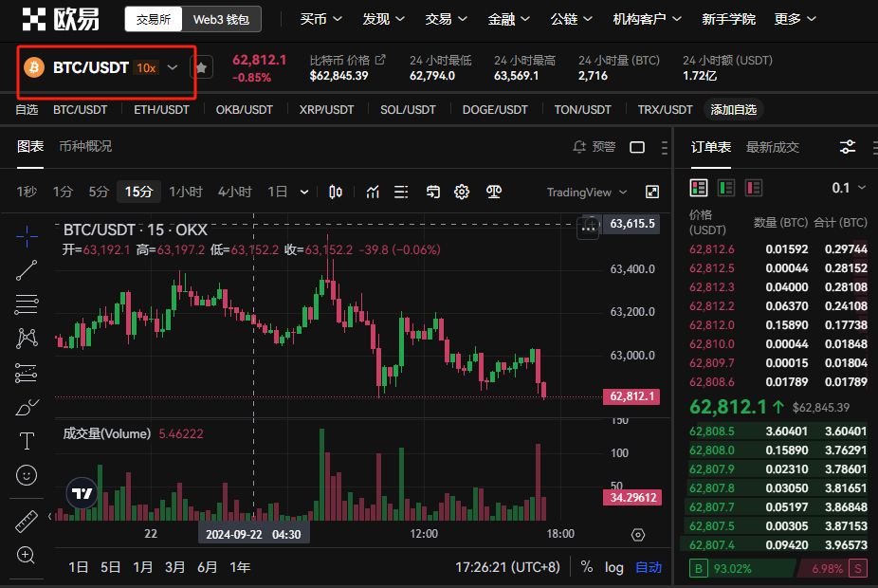Toggle the sell-only order book view

point(754,188)
